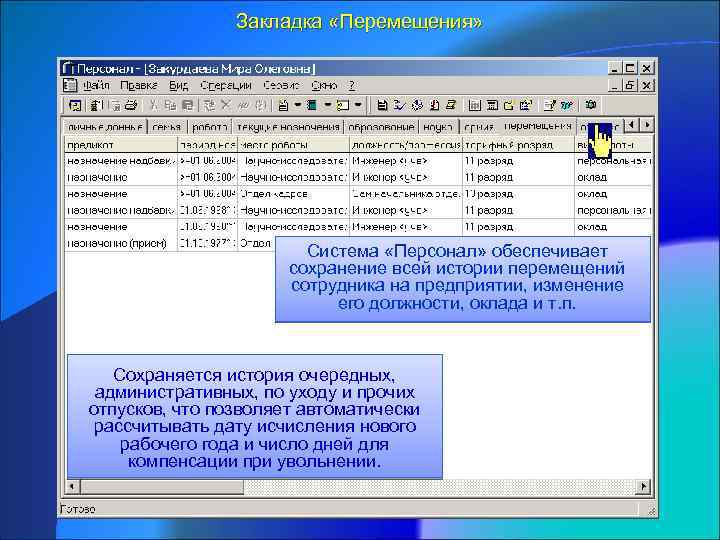
Task: Click the horizontal scrollbar left arrow
Action: point(73,487)
